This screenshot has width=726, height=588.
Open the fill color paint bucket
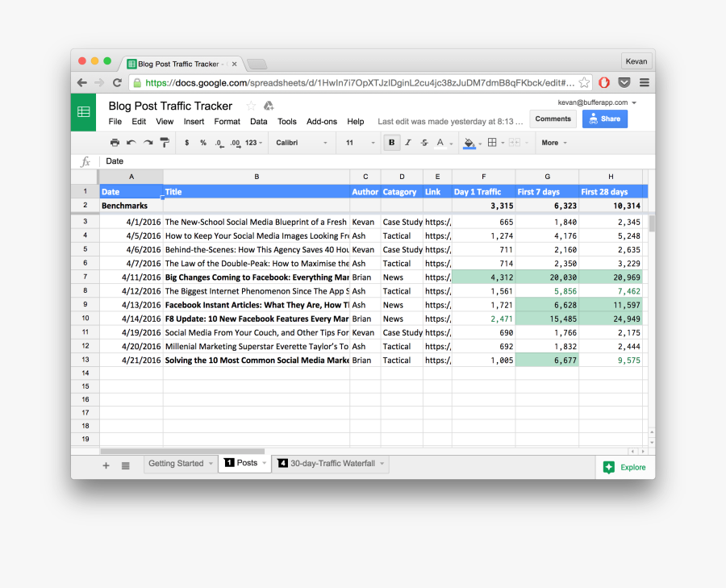point(469,143)
